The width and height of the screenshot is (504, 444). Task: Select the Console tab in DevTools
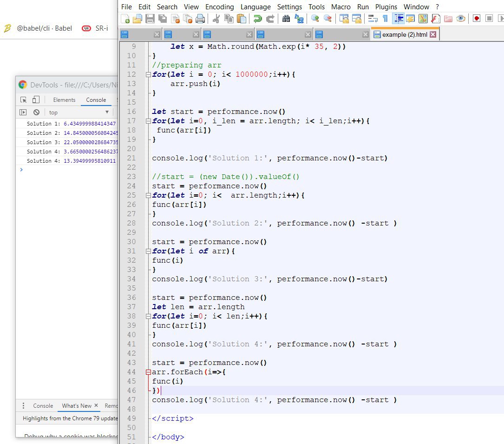coord(96,100)
